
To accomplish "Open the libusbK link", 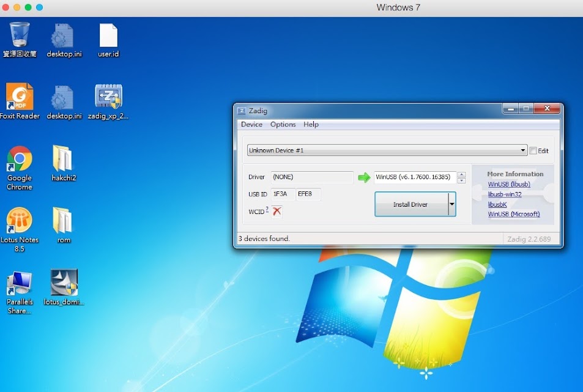I will tap(497, 204).
